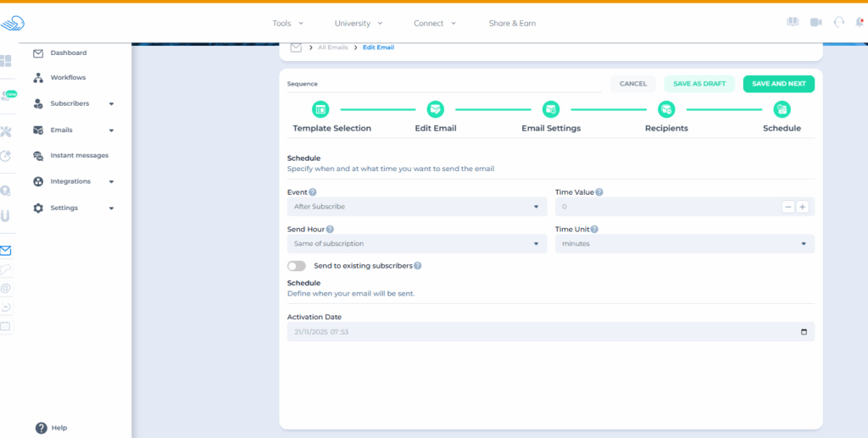
Task: Open the Tools menu in top bar
Action: click(x=287, y=24)
